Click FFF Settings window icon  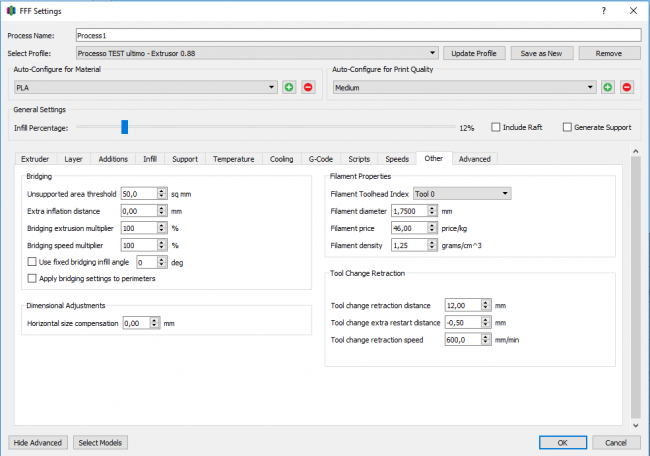[x=11, y=10]
